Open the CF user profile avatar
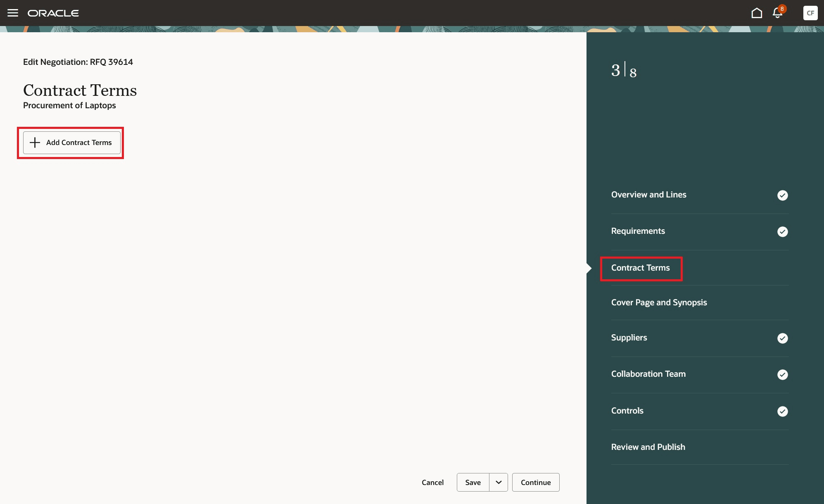 click(x=810, y=13)
